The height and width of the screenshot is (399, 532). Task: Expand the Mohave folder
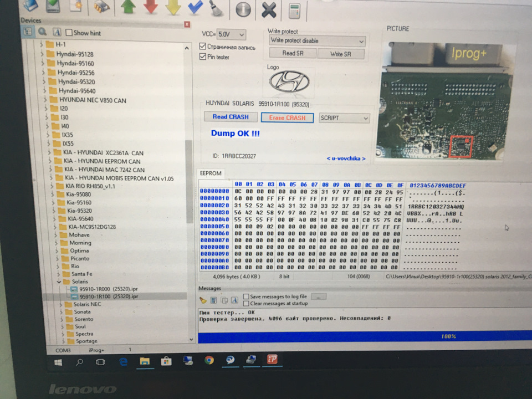tap(55, 235)
